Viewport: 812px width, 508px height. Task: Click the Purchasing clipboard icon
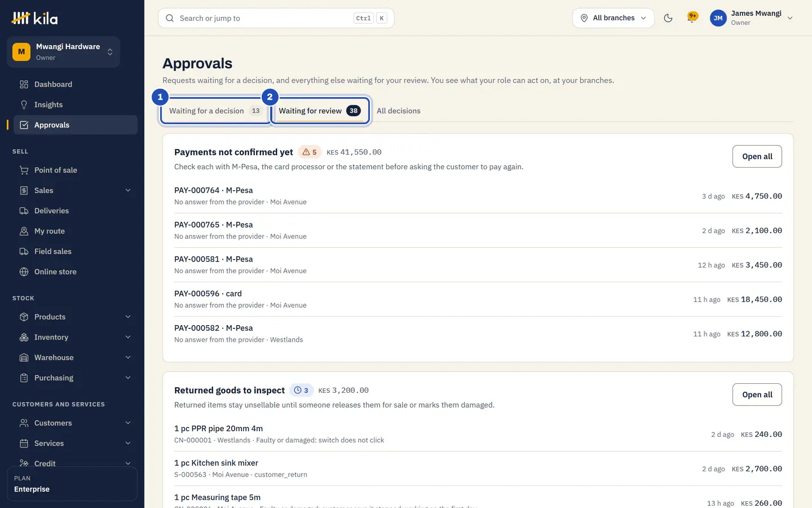click(24, 378)
